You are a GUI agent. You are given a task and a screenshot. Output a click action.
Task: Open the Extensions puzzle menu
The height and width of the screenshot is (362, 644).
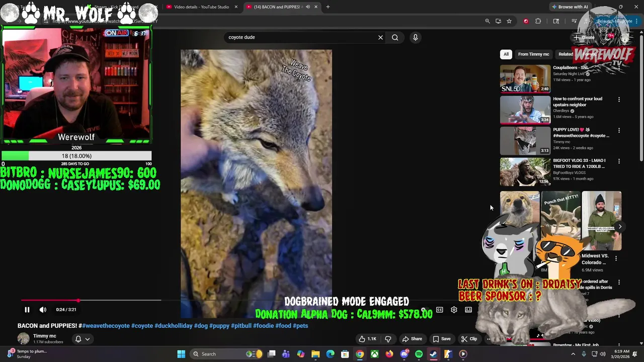(x=538, y=21)
